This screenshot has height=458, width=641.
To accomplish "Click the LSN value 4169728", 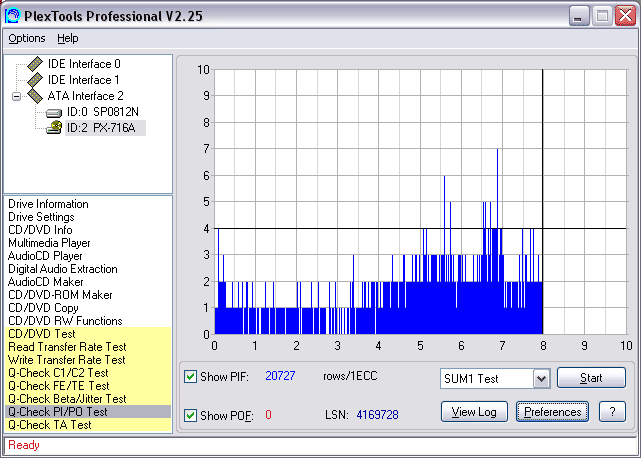I will click(x=377, y=415).
